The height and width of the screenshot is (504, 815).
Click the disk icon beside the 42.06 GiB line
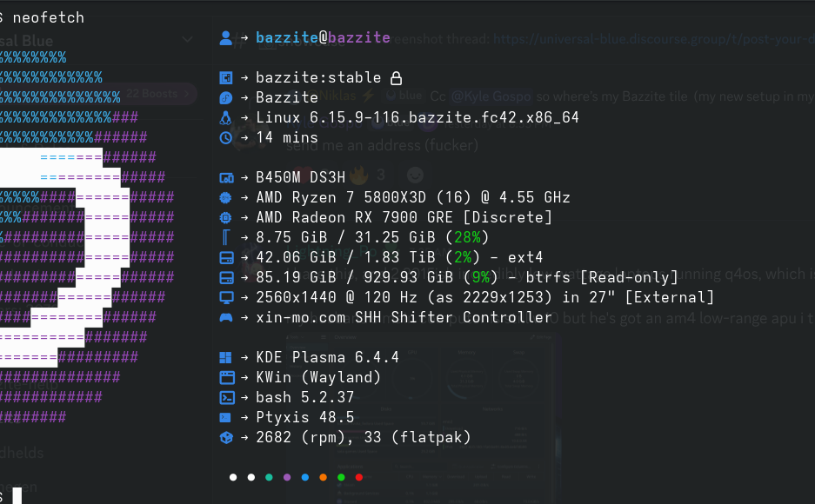coord(226,257)
